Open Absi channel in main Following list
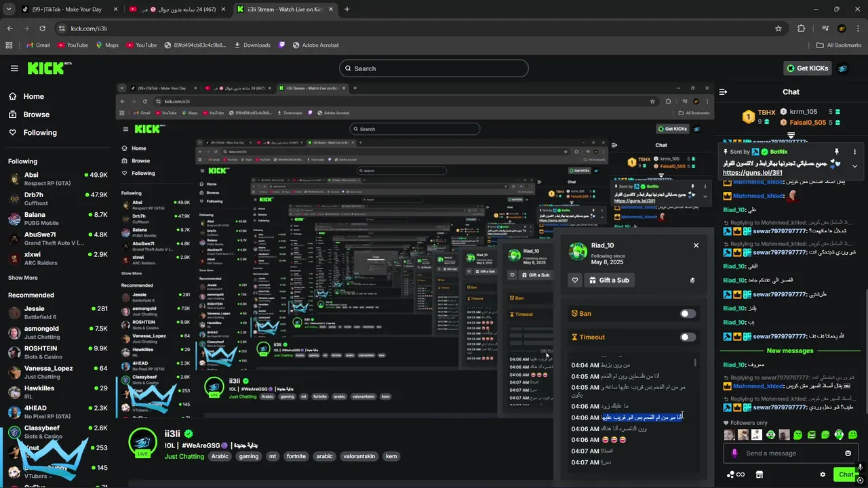Viewport: 868px width, 488px height. (x=58, y=179)
